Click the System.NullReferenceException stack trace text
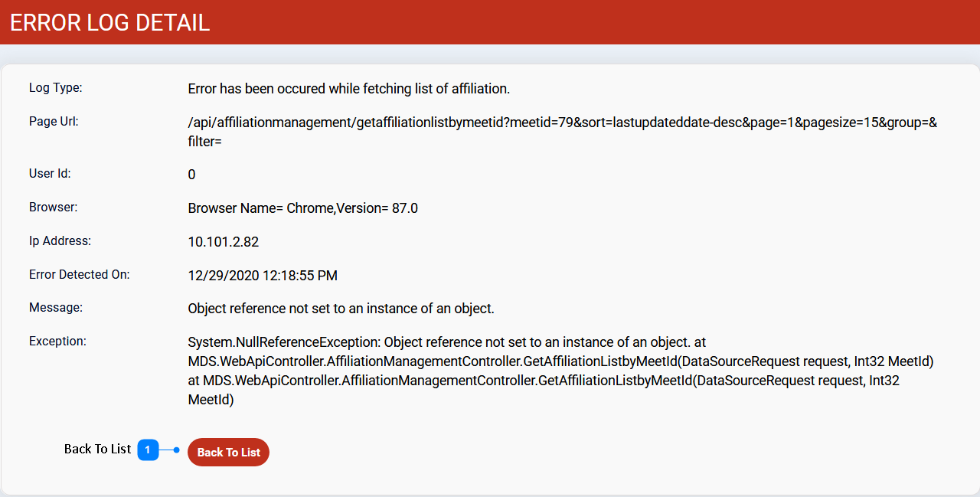This screenshot has height=497, width=980. 560,371
